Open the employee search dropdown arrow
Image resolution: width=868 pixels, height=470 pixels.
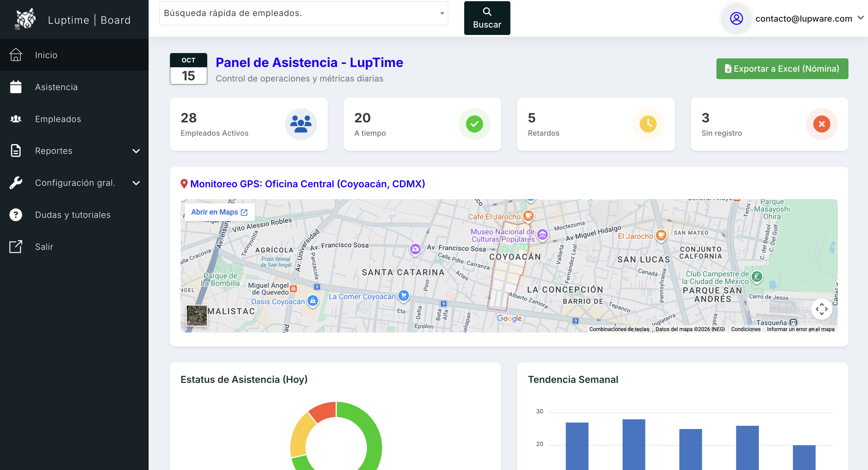pyautogui.click(x=442, y=13)
